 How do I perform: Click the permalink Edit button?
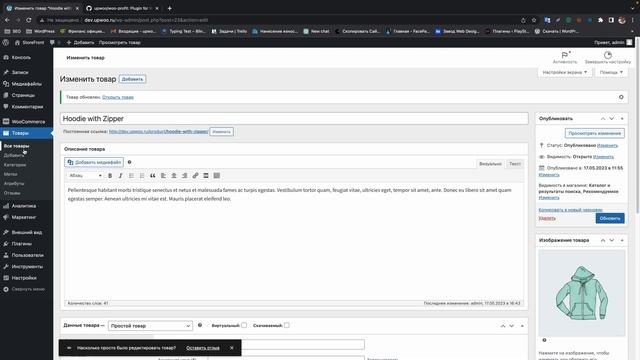coord(222,131)
